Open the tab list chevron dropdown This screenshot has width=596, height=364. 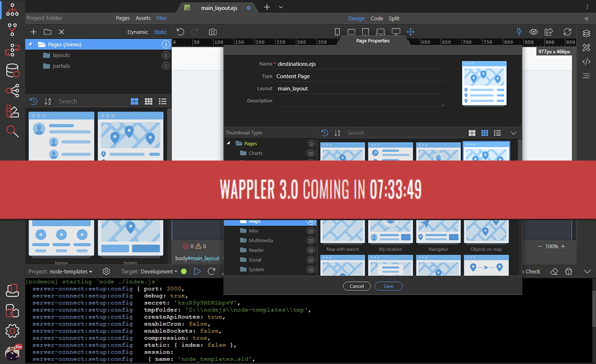tap(280, 7)
